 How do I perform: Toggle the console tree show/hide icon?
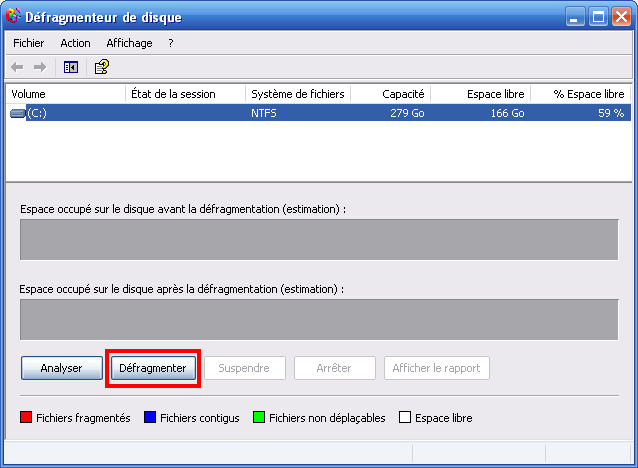tap(70, 67)
